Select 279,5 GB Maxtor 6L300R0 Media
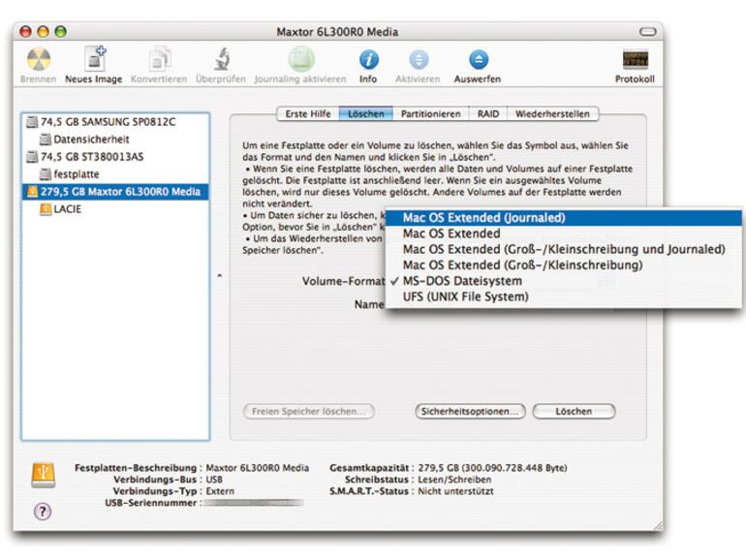The image size is (746, 560). [x=115, y=192]
